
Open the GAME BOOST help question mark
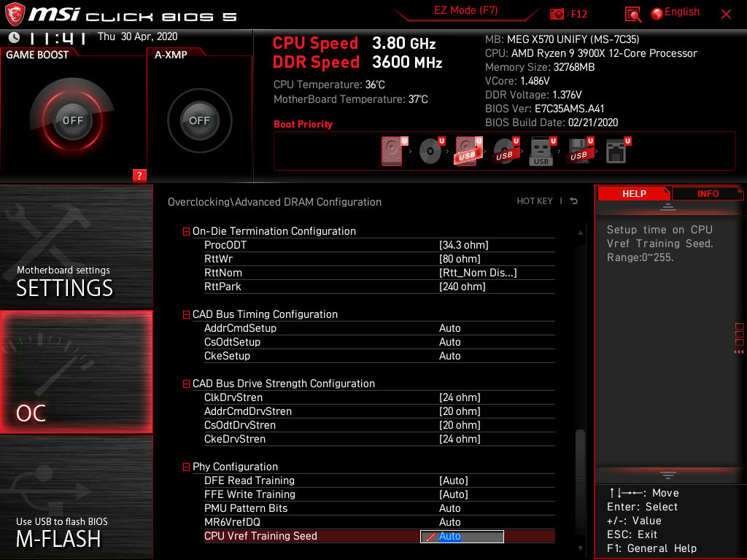(x=139, y=175)
